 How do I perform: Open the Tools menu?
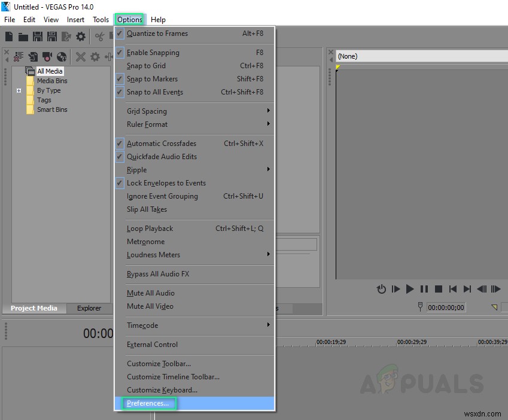101,19
